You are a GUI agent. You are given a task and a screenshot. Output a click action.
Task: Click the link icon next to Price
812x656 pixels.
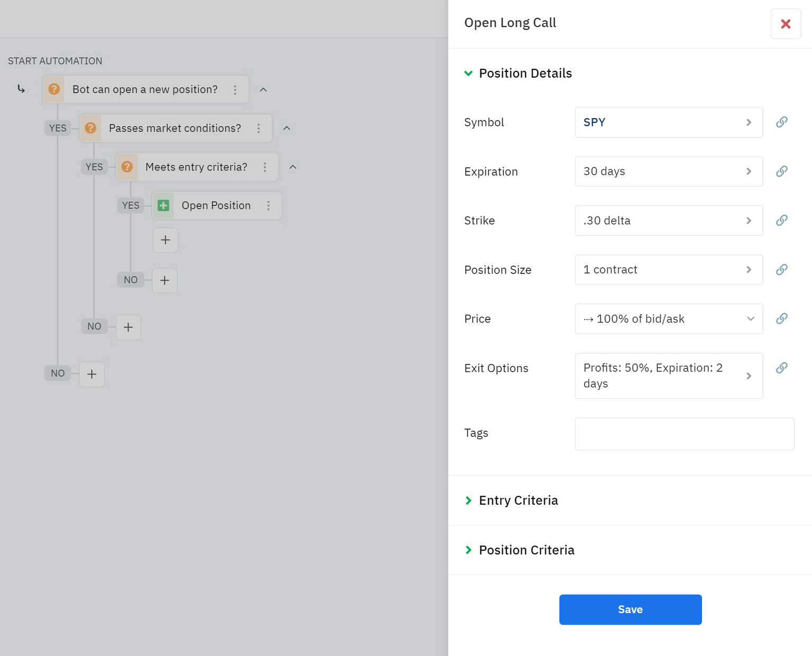(x=781, y=318)
